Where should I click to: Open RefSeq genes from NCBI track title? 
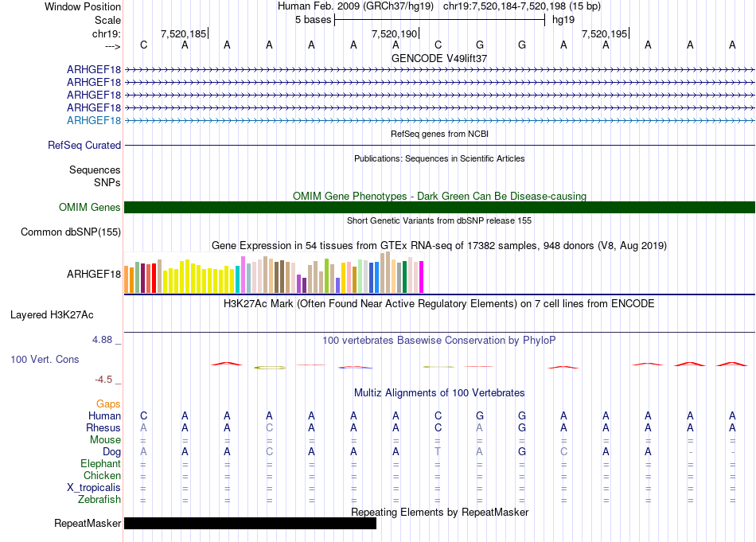coord(439,134)
